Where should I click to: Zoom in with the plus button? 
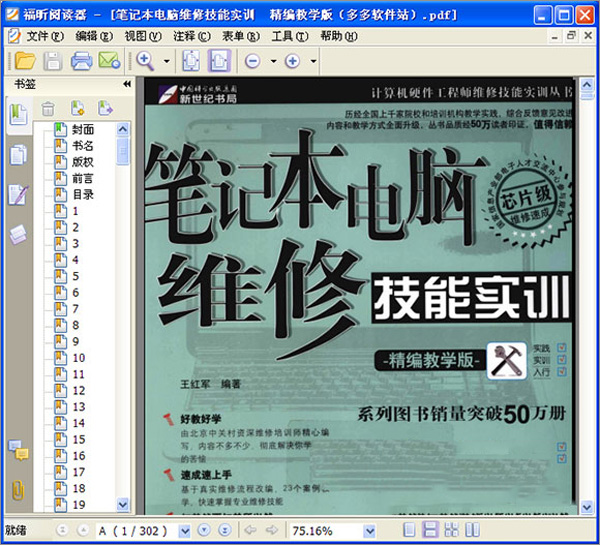292,61
